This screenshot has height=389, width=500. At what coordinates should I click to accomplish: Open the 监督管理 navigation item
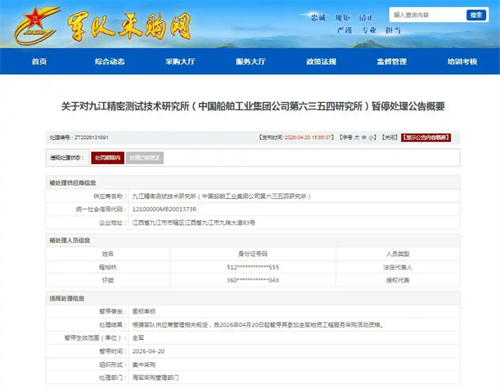coord(392,61)
